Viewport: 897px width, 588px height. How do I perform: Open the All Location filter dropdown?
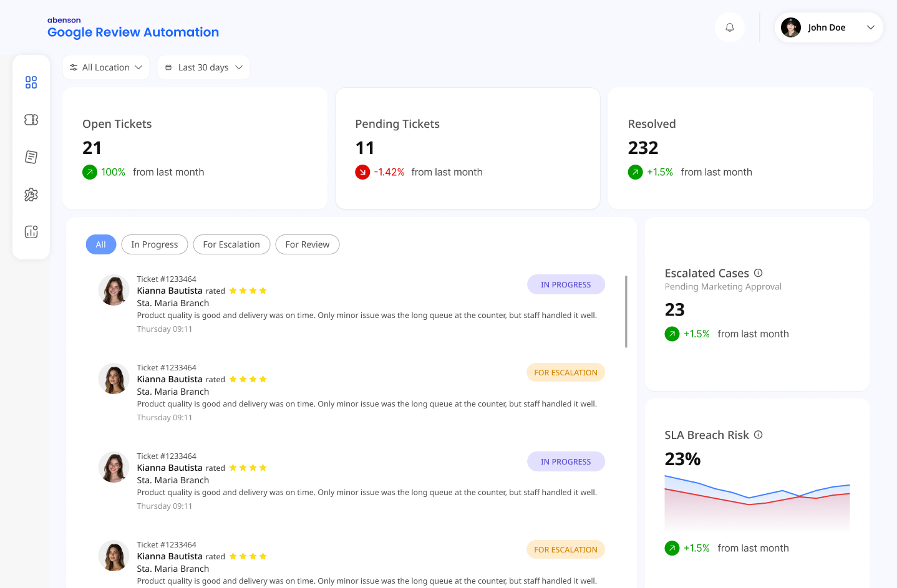point(106,67)
